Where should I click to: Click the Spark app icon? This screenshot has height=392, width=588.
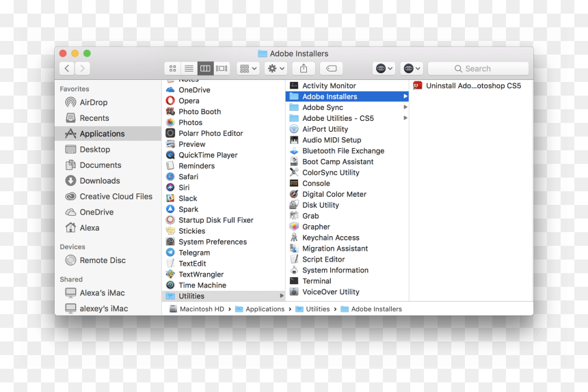click(x=170, y=209)
